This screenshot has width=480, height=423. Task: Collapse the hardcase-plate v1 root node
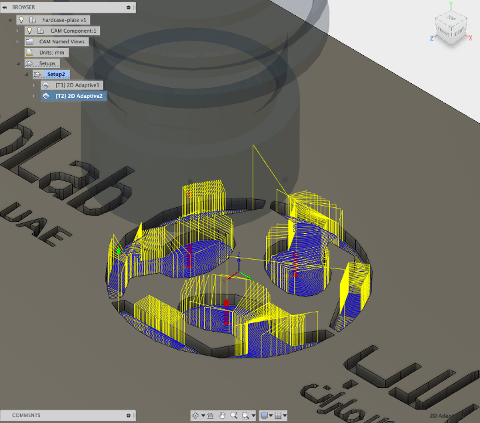click(x=11, y=20)
